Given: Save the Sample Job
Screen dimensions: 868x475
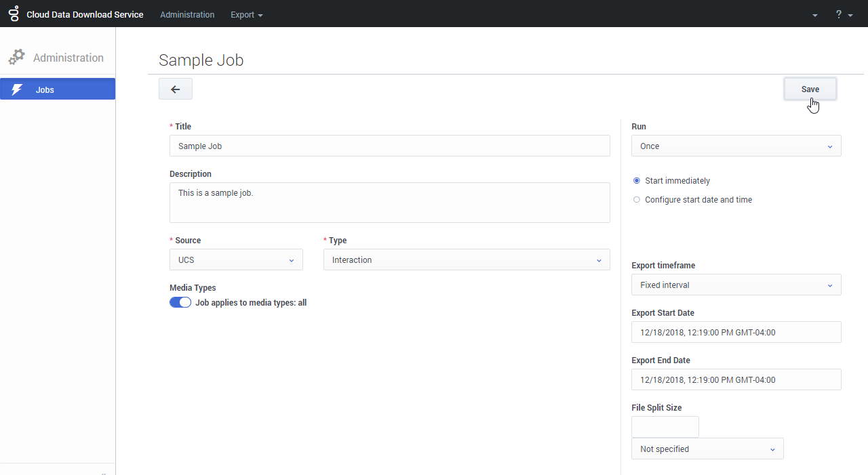Looking at the screenshot, I should click(810, 89).
